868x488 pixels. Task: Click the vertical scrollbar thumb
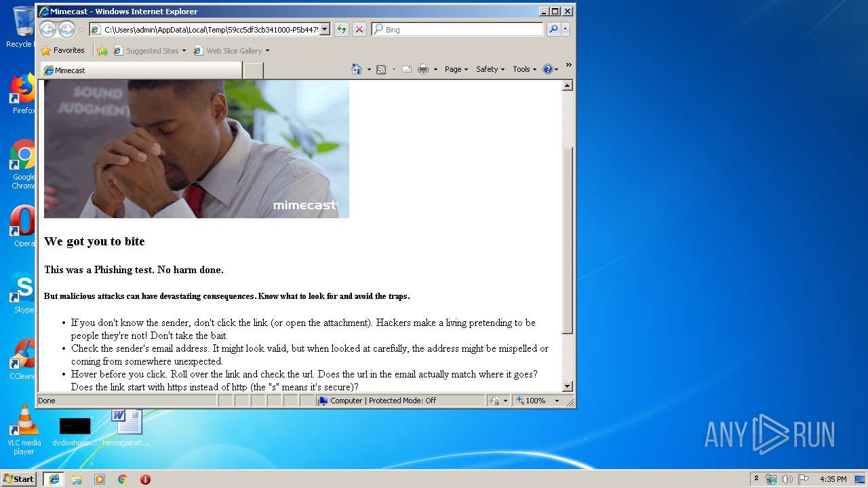click(x=568, y=240)
